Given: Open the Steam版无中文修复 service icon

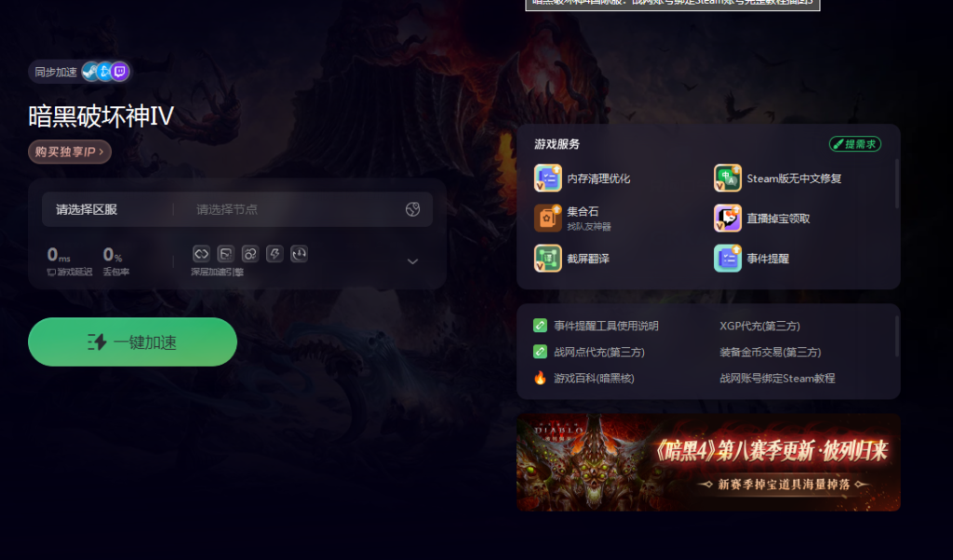Looking at the screenshot, I should click(x=728, y=178).
